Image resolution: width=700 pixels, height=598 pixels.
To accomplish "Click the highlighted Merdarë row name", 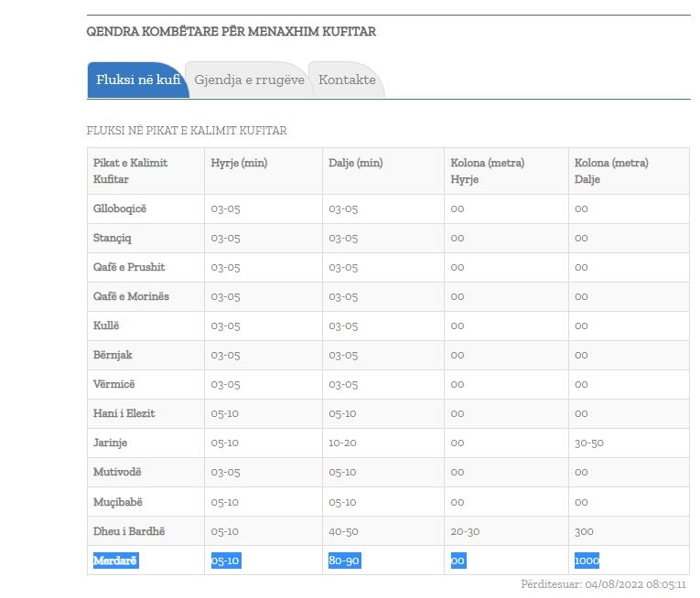I will click(x=115, y=561).
